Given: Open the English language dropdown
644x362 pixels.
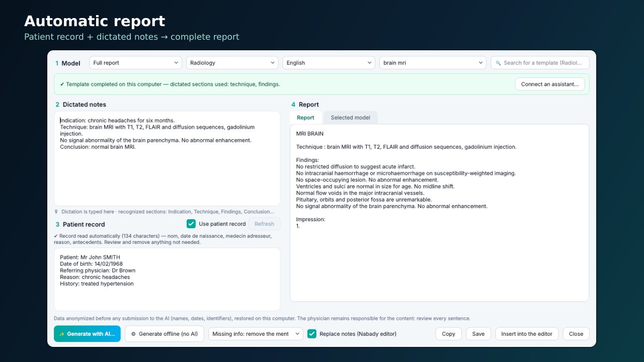Looking at the screenshot, I should tap(329, 63).
